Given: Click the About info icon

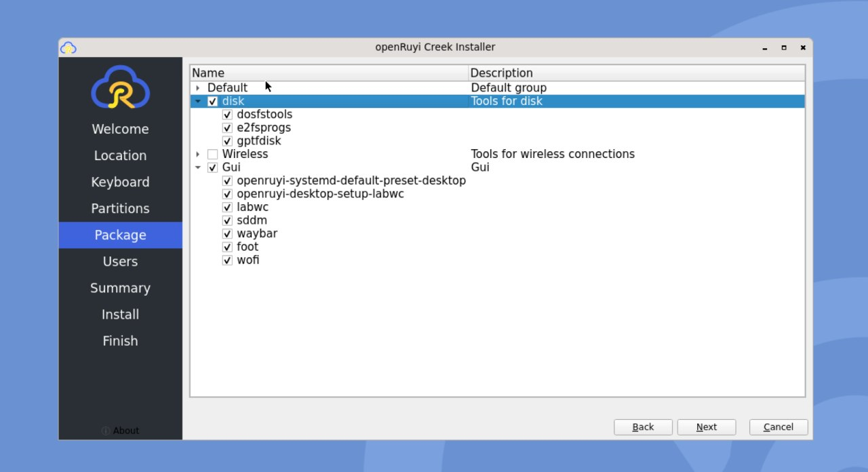Looking at the screenshot, I should point(105,430).
